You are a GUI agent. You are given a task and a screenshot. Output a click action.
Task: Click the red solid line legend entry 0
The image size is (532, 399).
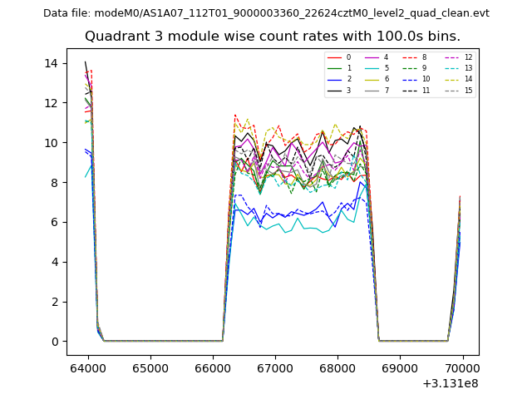tap(336, 57)
